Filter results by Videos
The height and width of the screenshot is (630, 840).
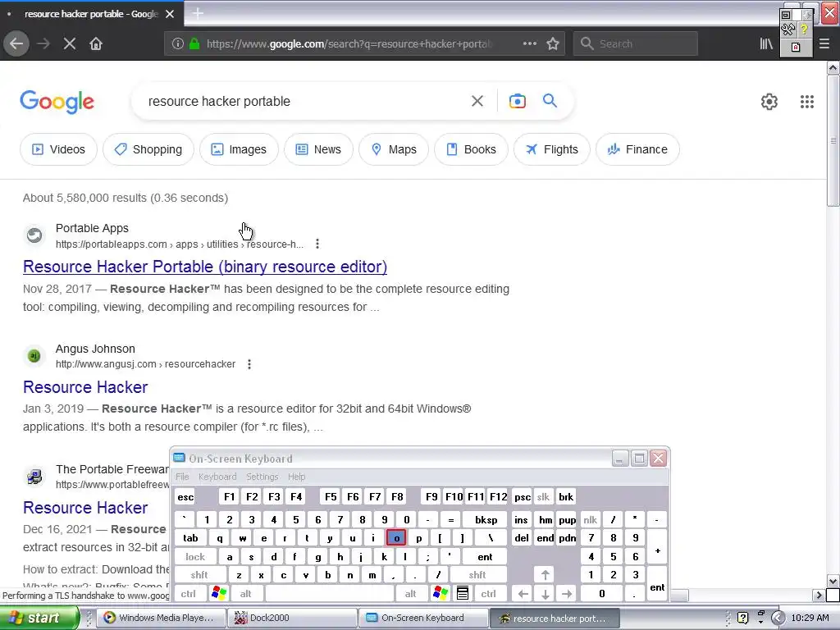pyautogui.click(x=58, y=149)
